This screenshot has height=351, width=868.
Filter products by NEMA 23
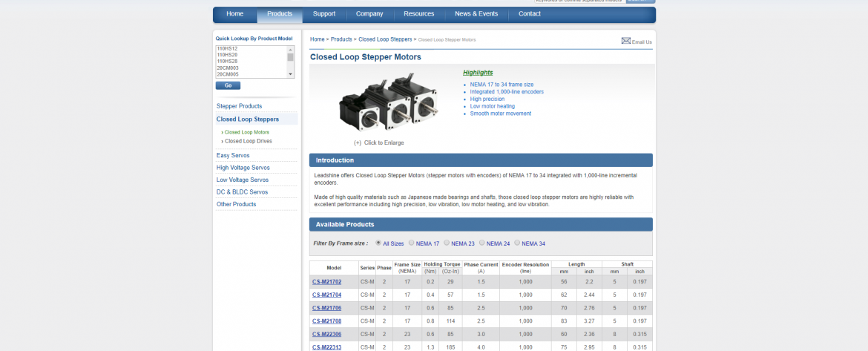[x=447, y=243]
